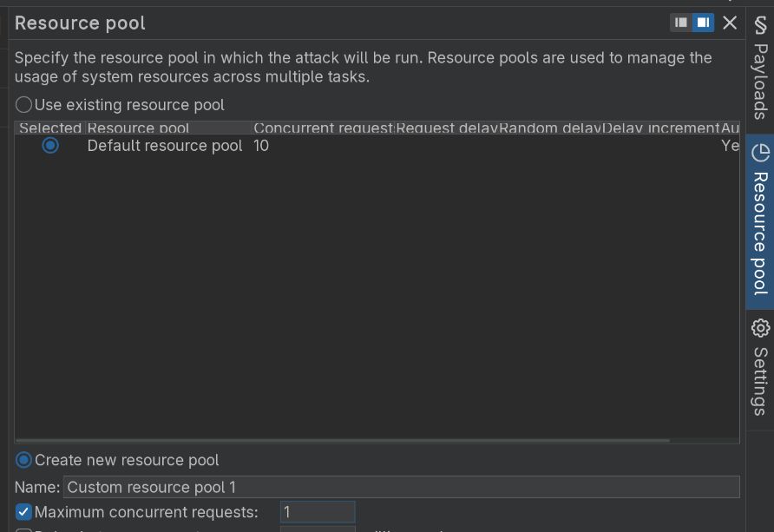Open the Settings side tab
Viewport: 774px width, 532px height.
pyautogui.click(x=760, y=380)
